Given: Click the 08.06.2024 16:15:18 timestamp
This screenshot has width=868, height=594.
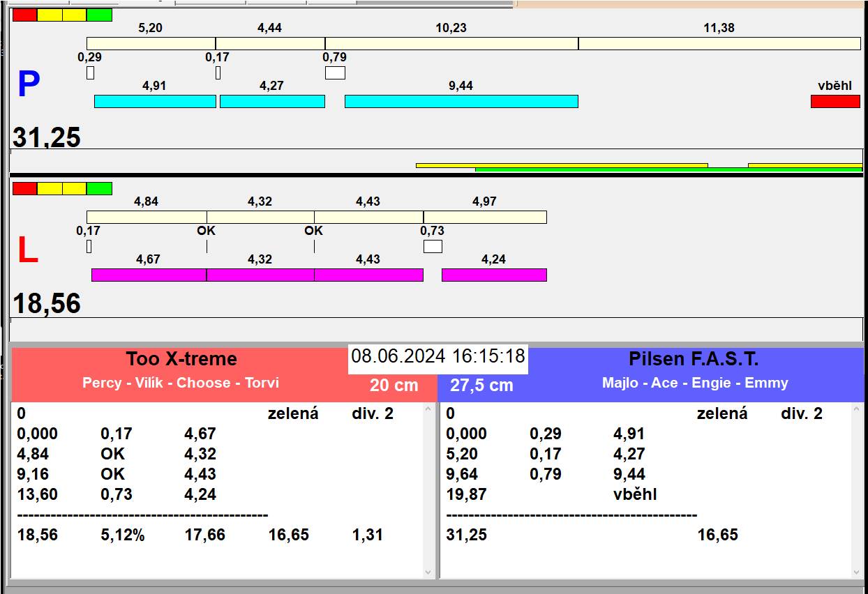Looking at the screenshot, I should click(x=437, y=357).
